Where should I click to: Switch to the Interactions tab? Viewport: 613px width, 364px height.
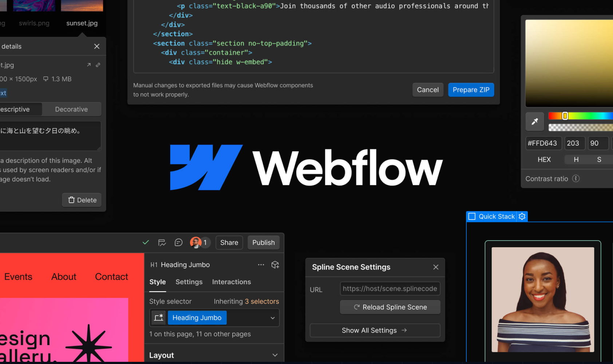pyautogui.click(x=232, y=282)
